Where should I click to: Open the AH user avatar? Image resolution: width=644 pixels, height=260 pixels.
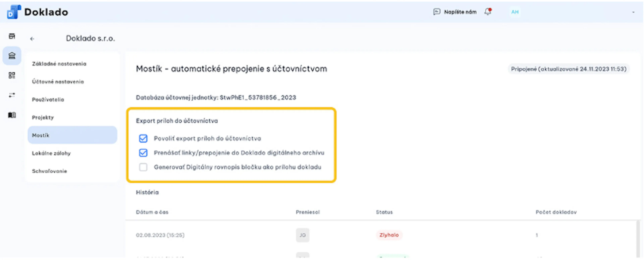coord(515,12)
